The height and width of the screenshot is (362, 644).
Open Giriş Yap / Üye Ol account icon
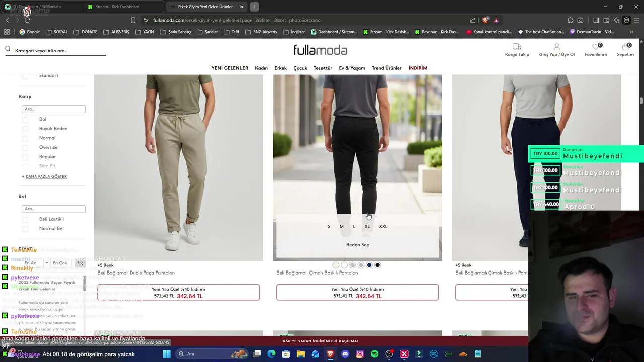tap(556, 47)
